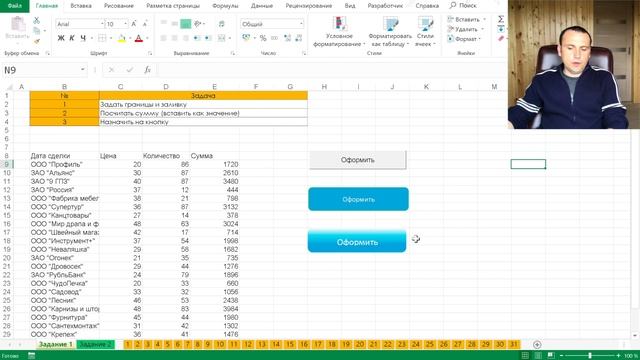Open the Name Box N9 dropdown
The height and width of the screenshot is (360, 640).
coord(82,70)
